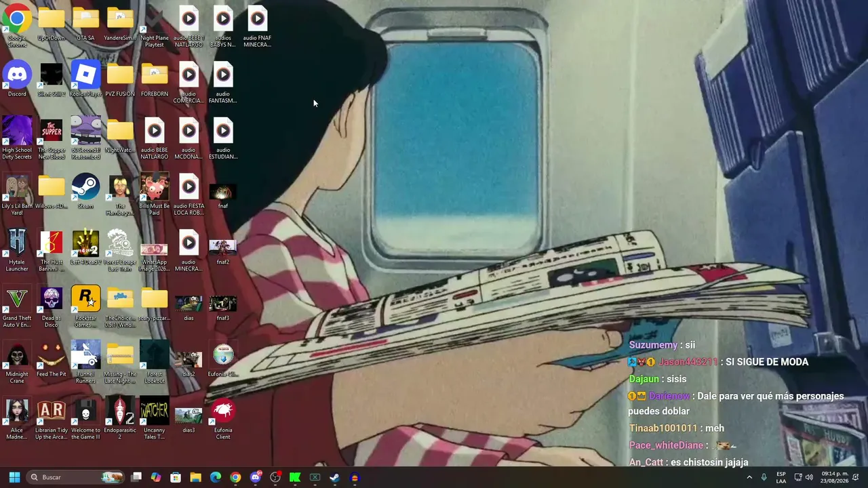
Task: Open the network status tray icon
Action: point(798,477)
